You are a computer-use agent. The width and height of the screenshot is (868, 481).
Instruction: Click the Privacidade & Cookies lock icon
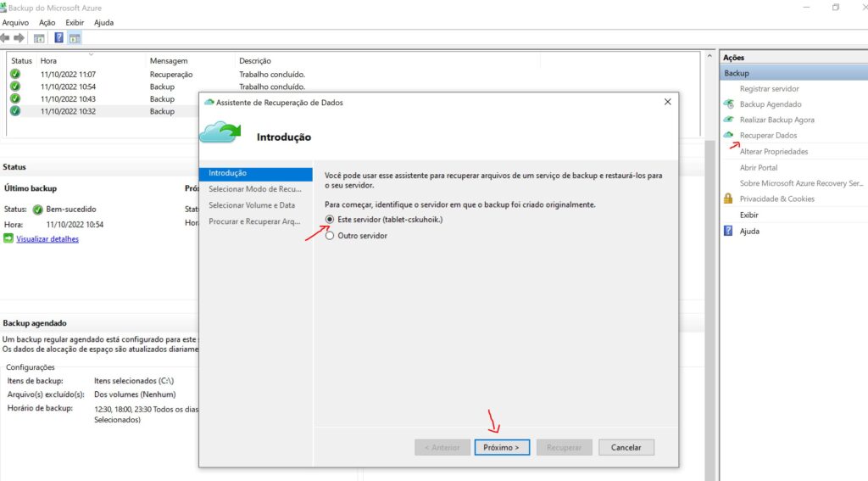click(x=728, y=198)
